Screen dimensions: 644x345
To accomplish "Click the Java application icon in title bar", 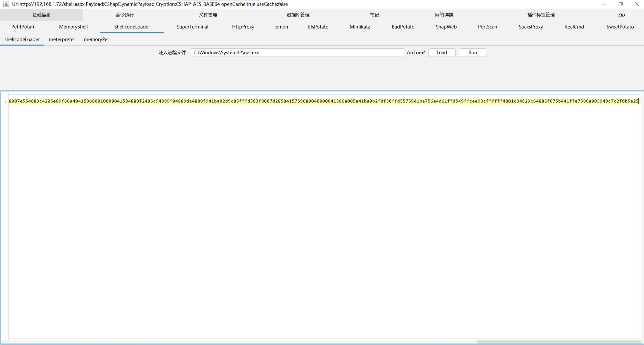I will tap(6, 4).
